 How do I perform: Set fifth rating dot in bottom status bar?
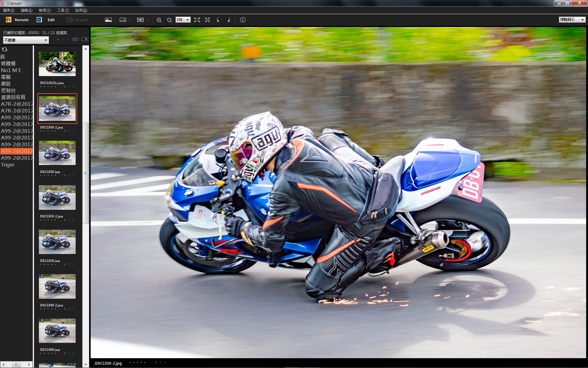coord(145,362)
